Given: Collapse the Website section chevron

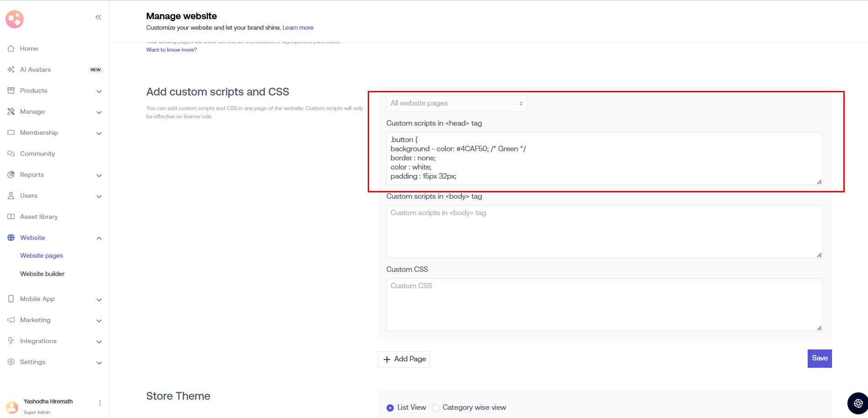Looking at the screenshot, I should 99,238.
